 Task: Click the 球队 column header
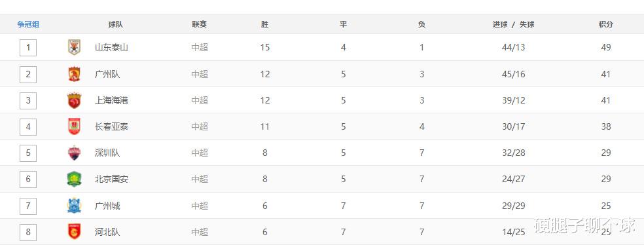tap(115, 24)
